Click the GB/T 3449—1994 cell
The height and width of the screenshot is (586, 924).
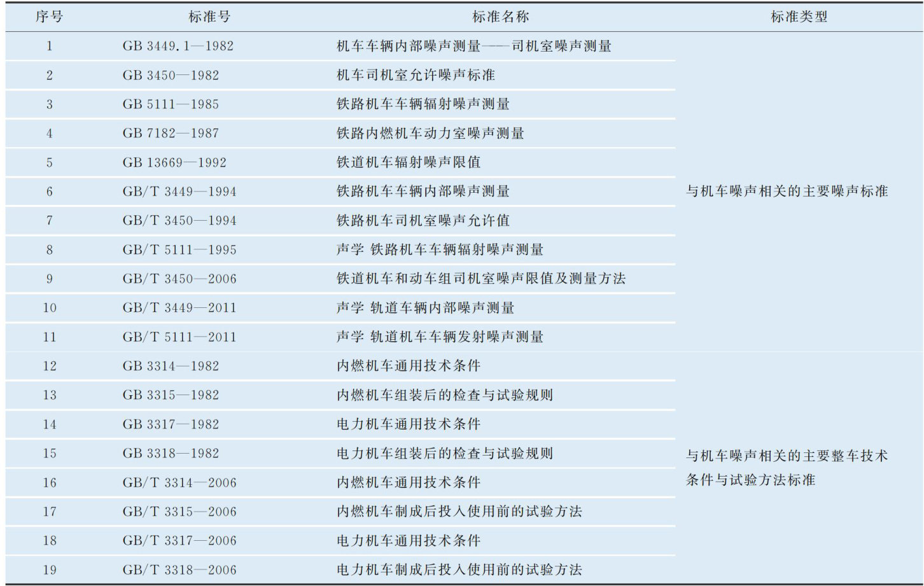click(x=179, y=192)
